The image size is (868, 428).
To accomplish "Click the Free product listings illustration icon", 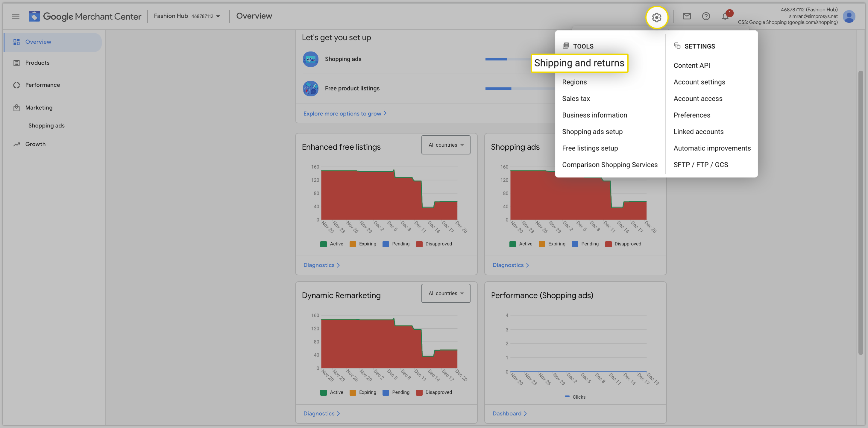I will coord(310,88).
